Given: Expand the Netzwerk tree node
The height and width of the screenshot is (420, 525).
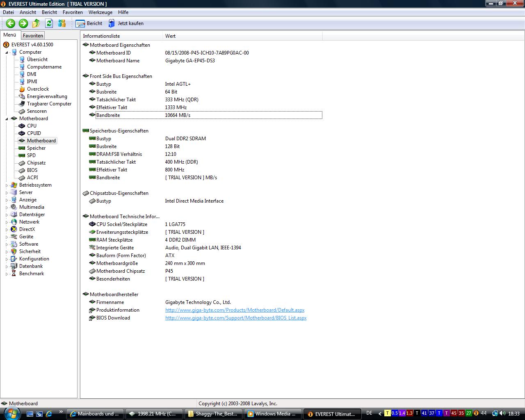Looking at the screenshot, I should point(7,222).
